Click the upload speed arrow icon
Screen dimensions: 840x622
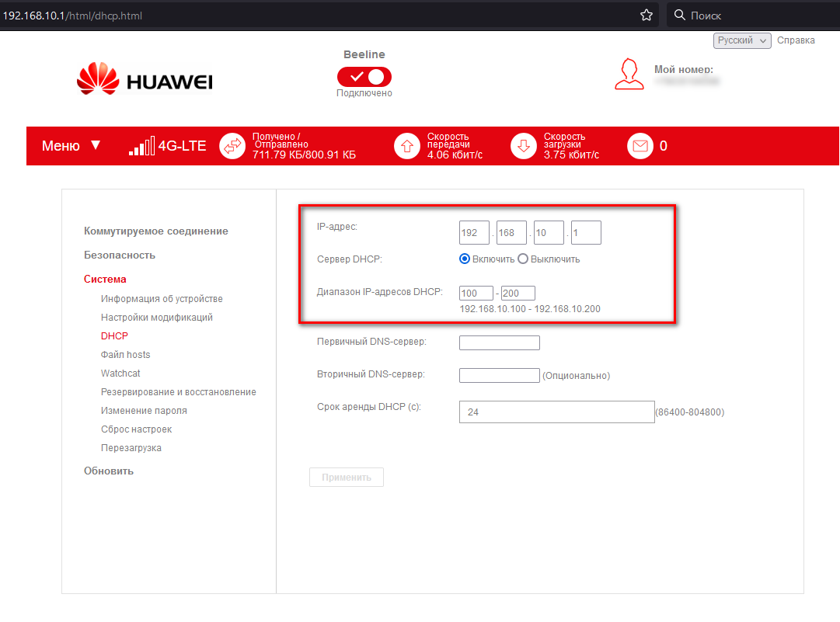[x=407, y=146]
